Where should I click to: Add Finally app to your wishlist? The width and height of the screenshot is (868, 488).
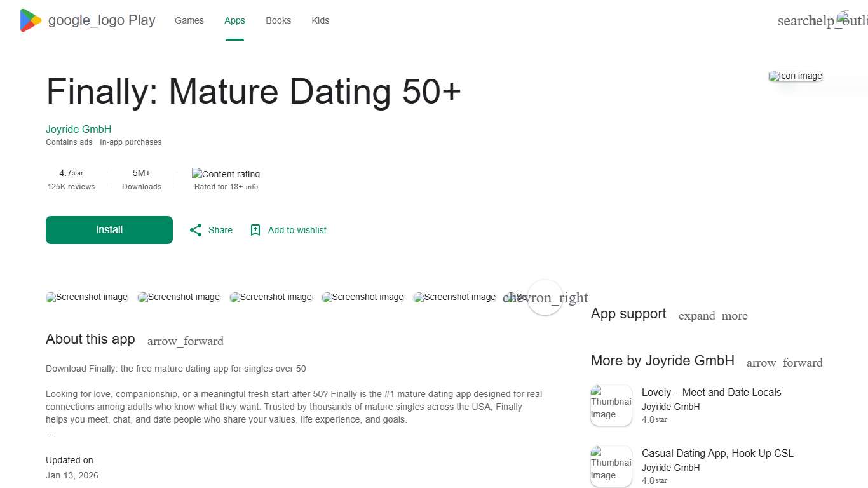(288, 230)
